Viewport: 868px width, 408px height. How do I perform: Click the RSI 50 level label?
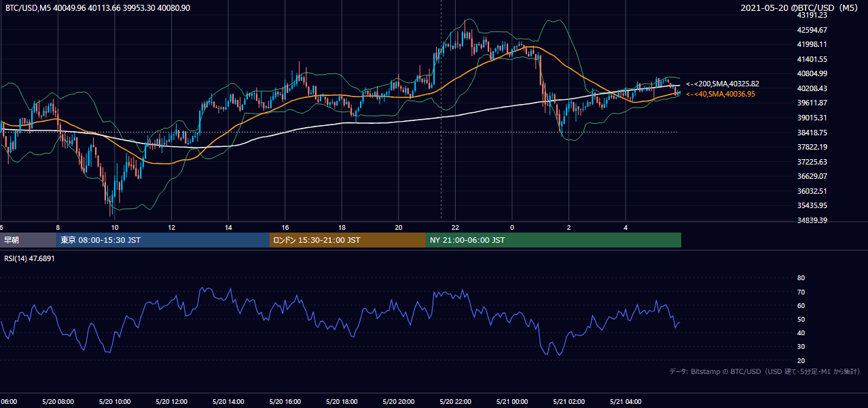[801, 319]
